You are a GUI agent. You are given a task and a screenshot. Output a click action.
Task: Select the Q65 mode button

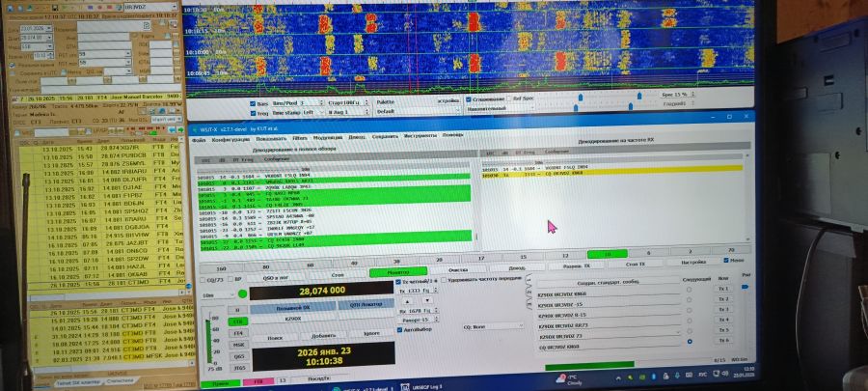(239, 355)
